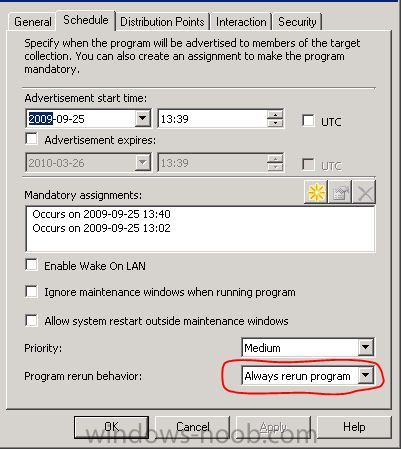Screen dimensions: 402x449
Task: Click the OK button
Action: click(x=111, y=427)
